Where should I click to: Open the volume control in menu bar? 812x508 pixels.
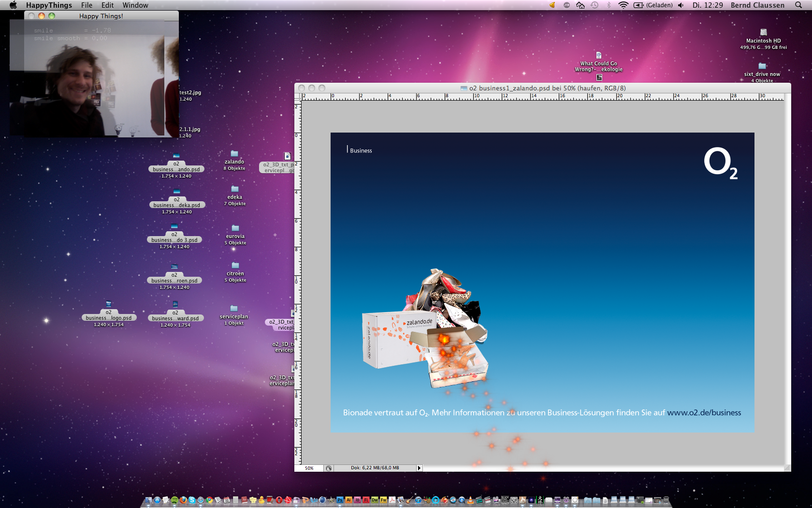point(681,5)
